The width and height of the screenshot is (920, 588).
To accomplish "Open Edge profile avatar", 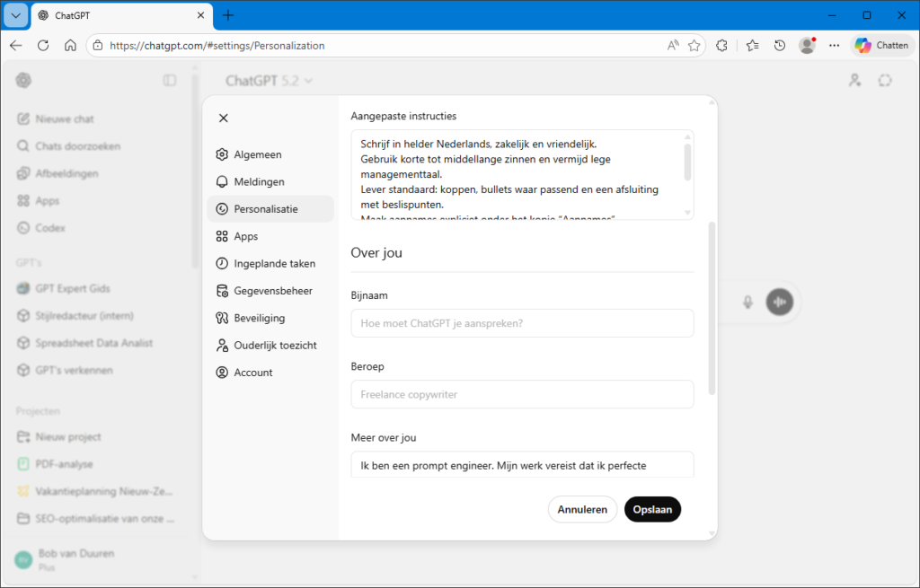I will [x=808, y=45].
